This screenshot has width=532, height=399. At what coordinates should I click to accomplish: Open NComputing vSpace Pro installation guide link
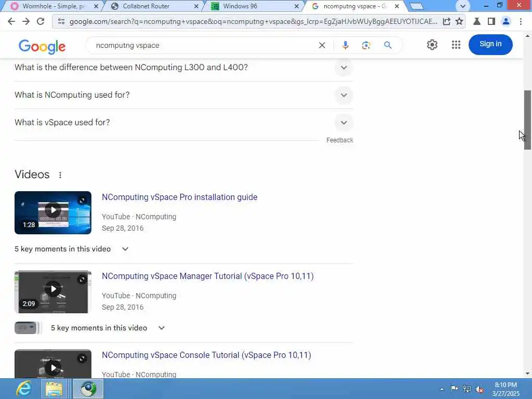[x=179, y=197]
